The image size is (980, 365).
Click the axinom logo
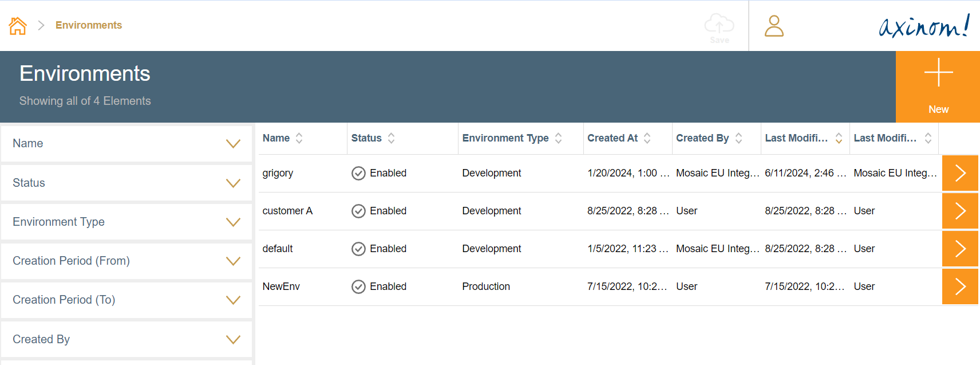pos(924,26)
